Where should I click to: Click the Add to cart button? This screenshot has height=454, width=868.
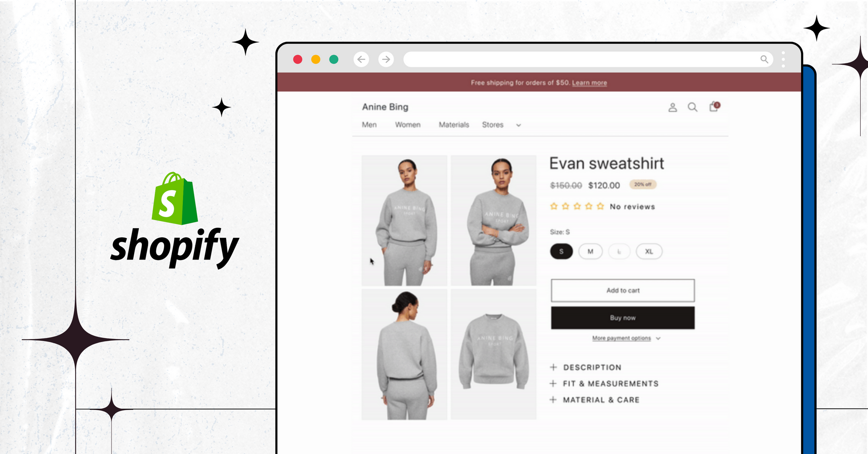tap(623, 290)
